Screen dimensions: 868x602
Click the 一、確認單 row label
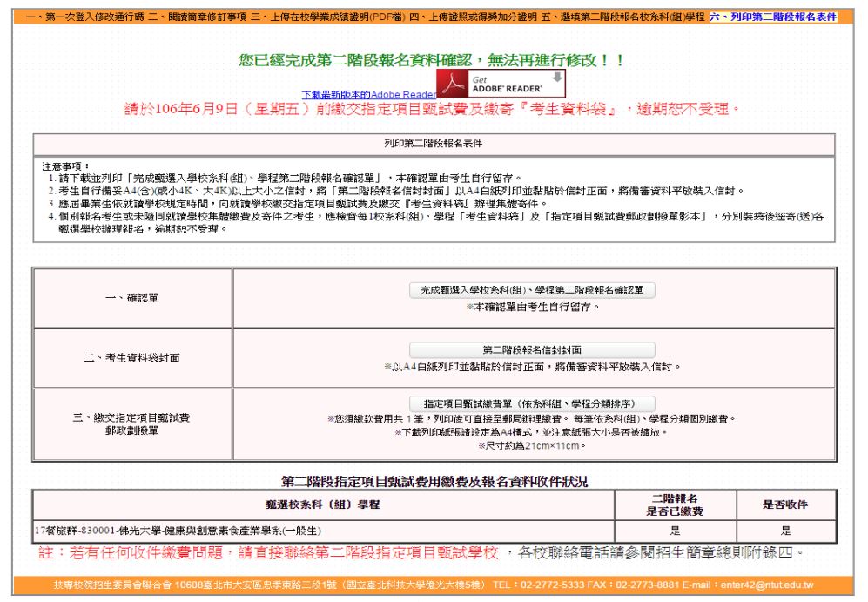click(x=132, y=298)
